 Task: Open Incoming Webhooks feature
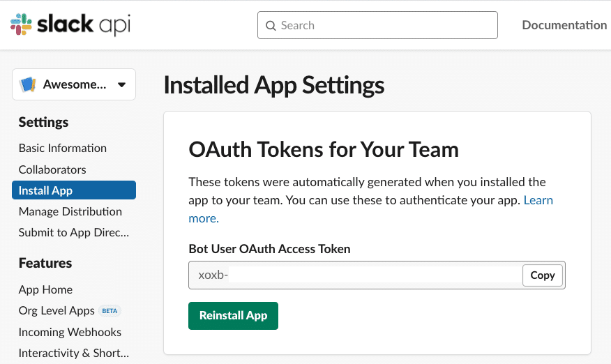click(x=70, y=332)
